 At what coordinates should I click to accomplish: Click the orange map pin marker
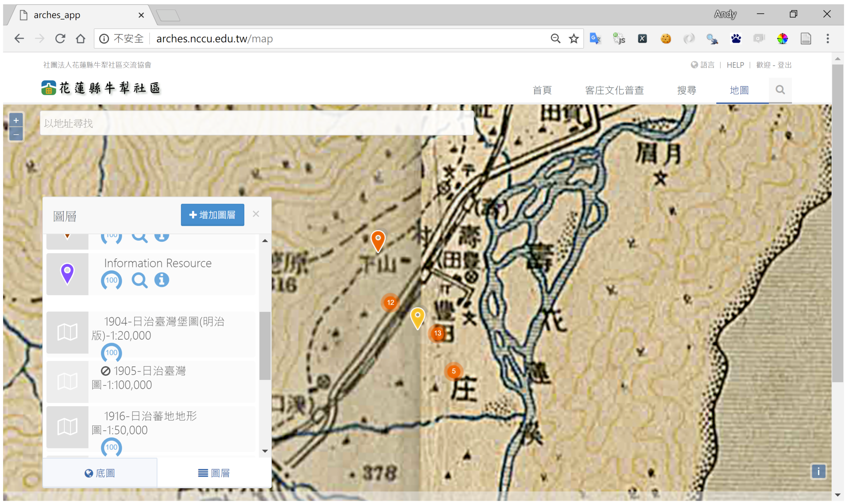tap(378, 240)
